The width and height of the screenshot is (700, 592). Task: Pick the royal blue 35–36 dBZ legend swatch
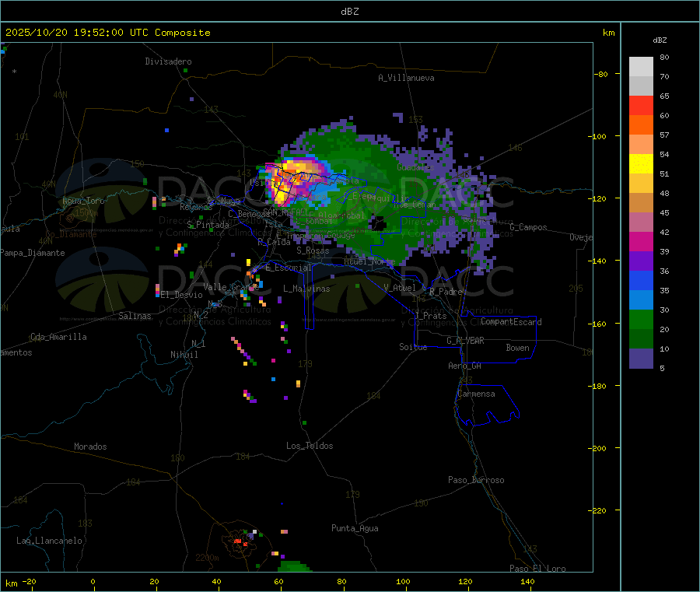pos(641,280)
